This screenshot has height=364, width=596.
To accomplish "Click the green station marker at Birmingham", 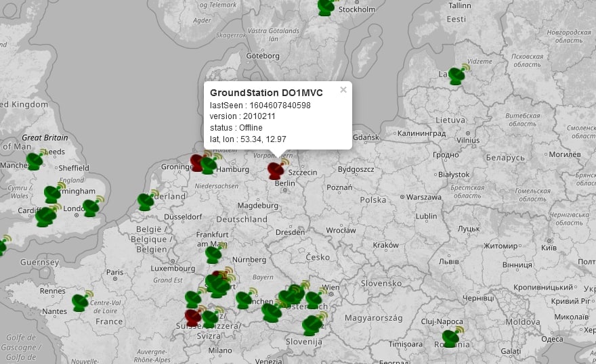I will click(53, 194).
